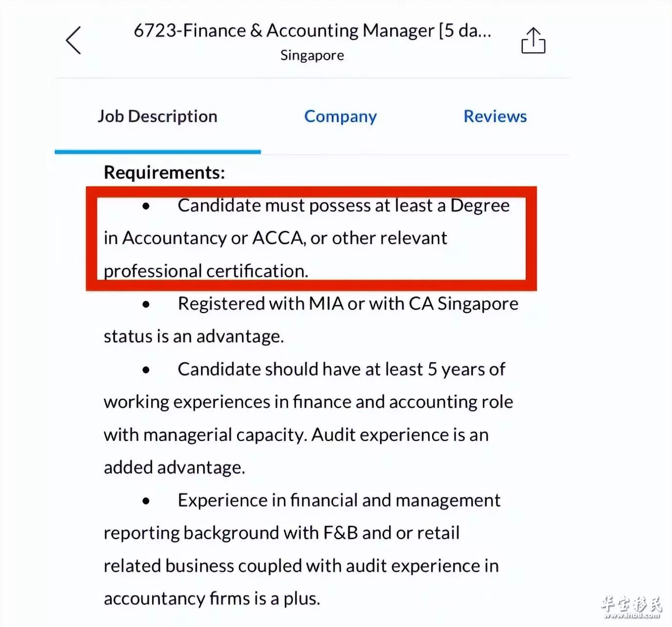The height and width of the screenshot is (627, 672).
Task: Click the Singapore location subtitle
Action: [312, 56]
